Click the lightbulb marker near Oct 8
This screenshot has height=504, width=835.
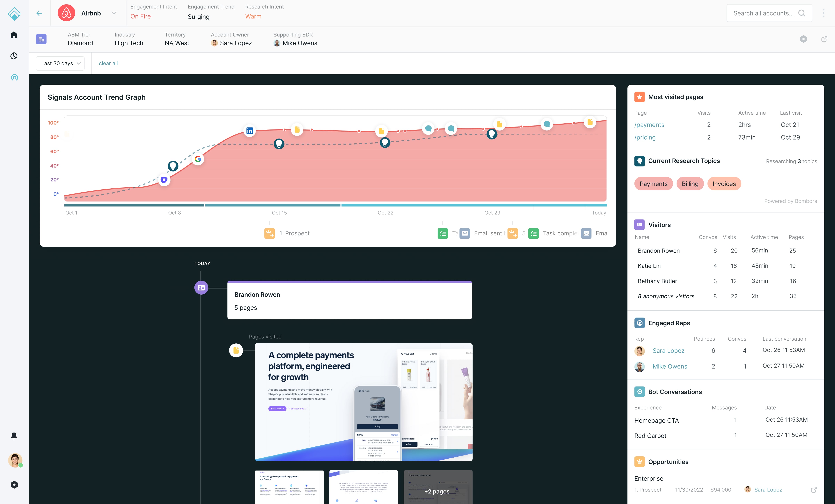pos(173,166)
